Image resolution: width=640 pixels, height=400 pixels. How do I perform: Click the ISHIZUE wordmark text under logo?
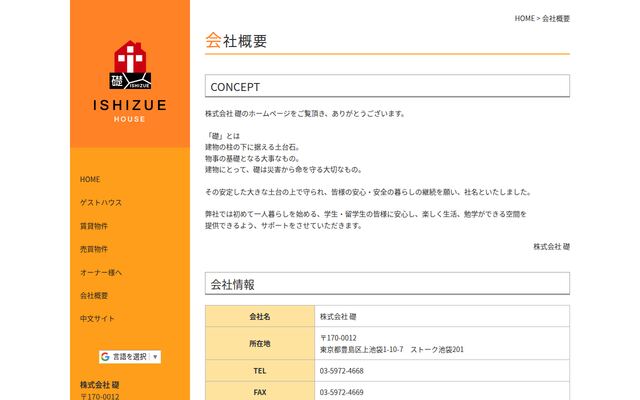[x=130, y=105]
